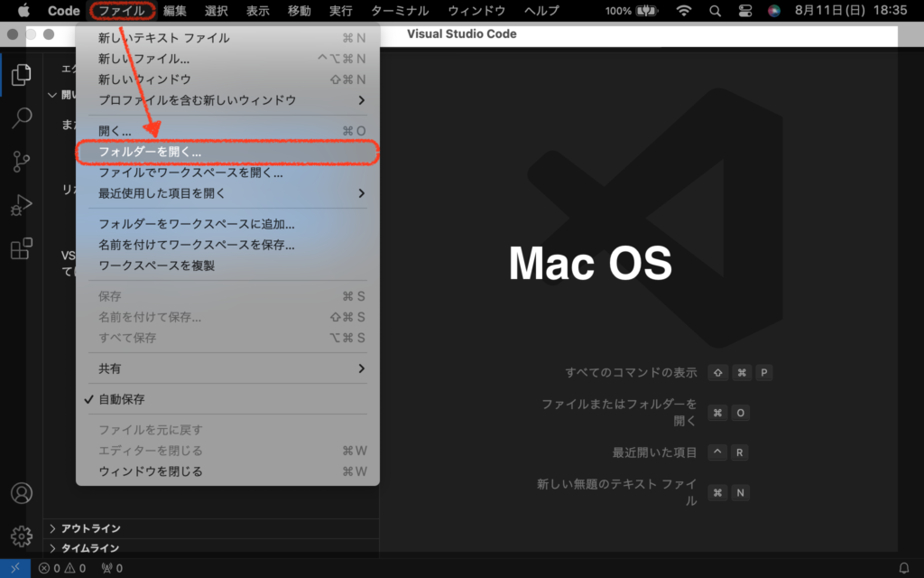Open Control Center in menu bar
This screenshot has height=578, width=924.
(744, 11)
